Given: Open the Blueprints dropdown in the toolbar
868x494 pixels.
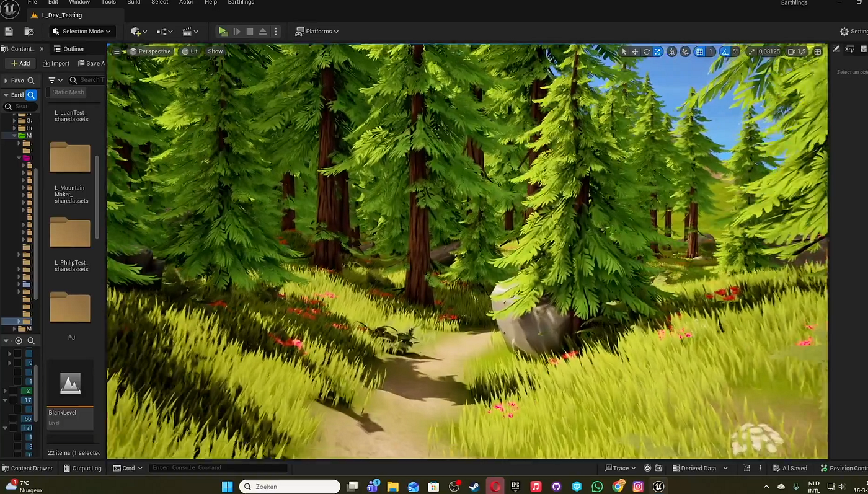Looking at the screenshot, I should click(x=164, y=31).
